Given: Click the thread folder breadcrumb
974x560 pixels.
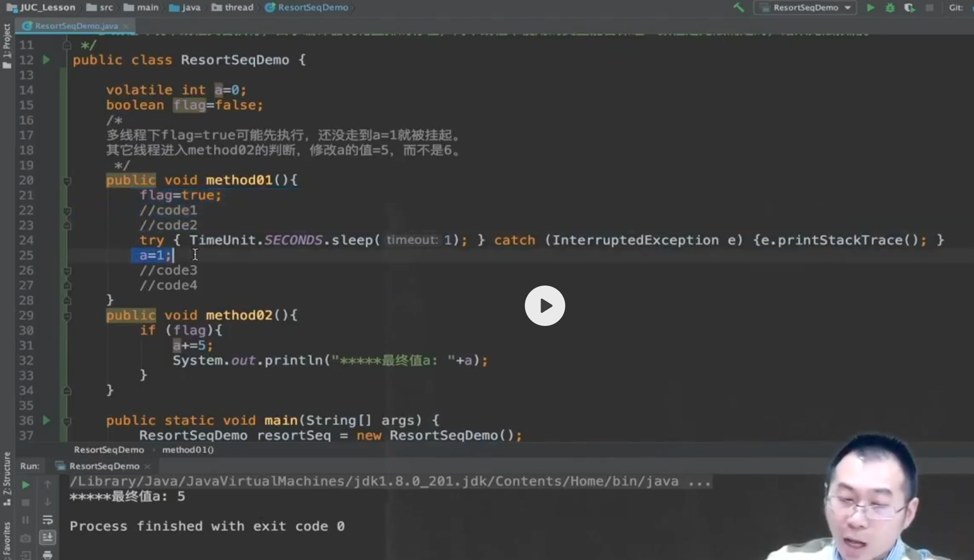Looking at the screenshot, I should click(x=233, y=8).
